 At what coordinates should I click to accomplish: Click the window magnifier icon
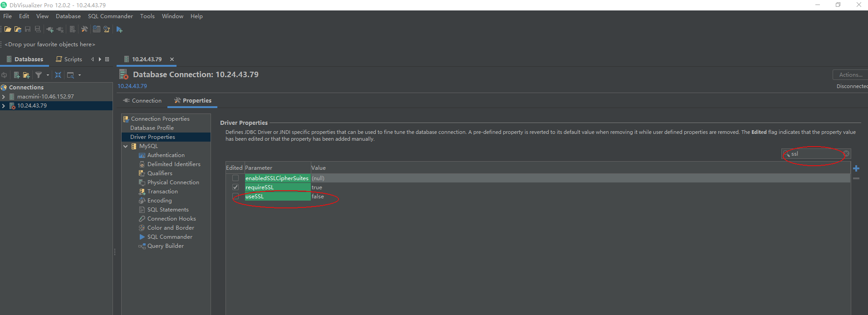[70, 75]
